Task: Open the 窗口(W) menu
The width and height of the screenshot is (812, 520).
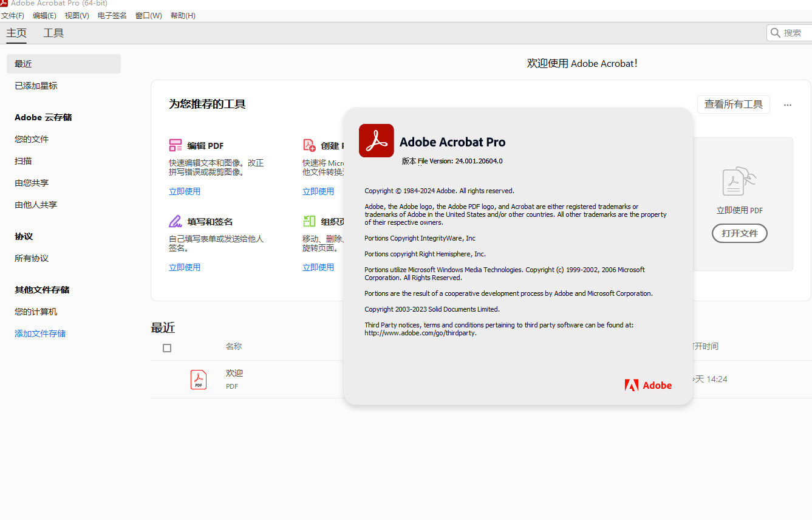Action: pyautogui.click(x=149, y=15)
